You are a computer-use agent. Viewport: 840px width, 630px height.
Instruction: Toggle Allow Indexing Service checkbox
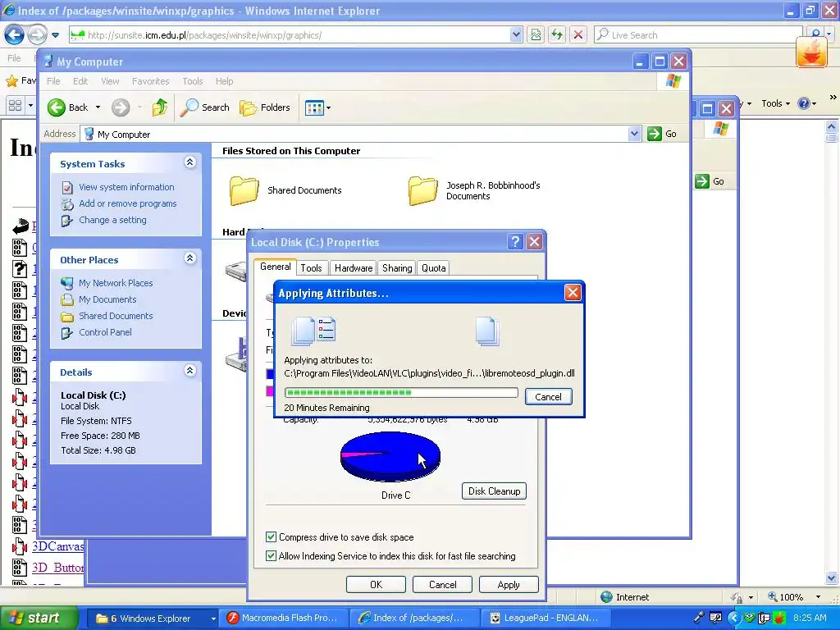271,555
